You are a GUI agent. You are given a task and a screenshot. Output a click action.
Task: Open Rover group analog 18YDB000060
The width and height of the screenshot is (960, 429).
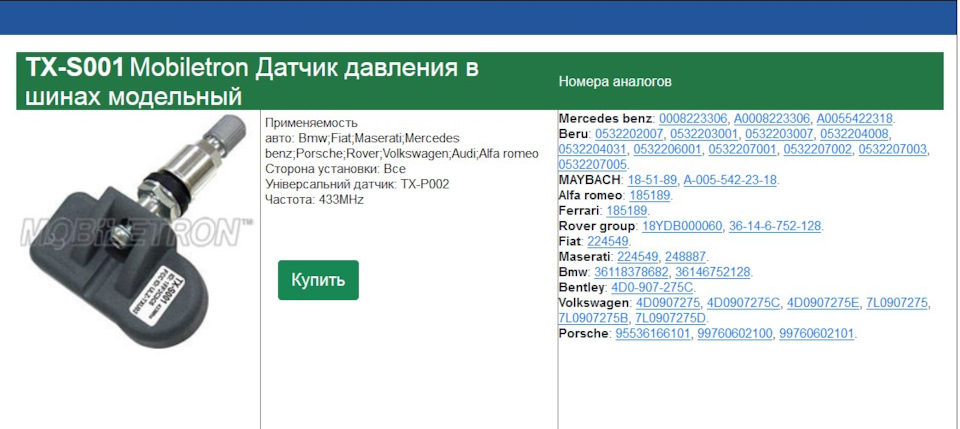682,226
